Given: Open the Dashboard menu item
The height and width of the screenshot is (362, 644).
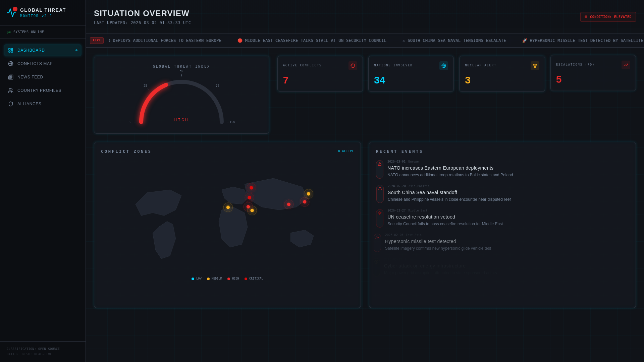Looking at the screenshot, I should (43, 50).
